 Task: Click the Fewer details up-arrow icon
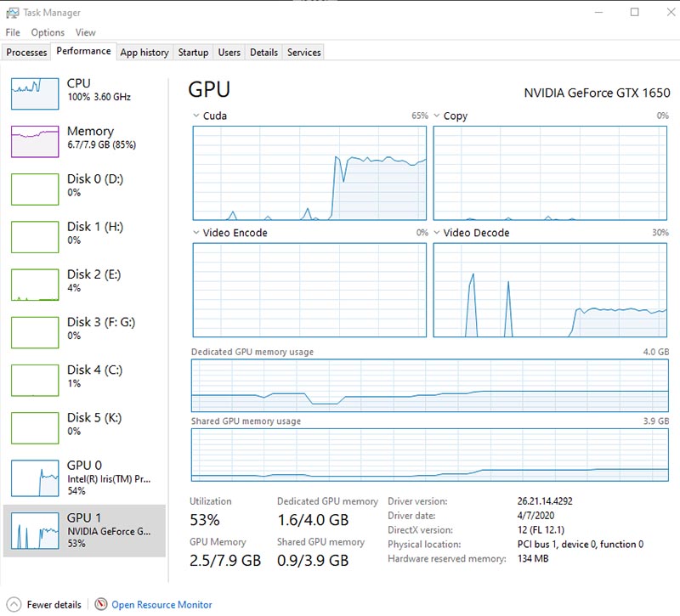pos(14,604)
